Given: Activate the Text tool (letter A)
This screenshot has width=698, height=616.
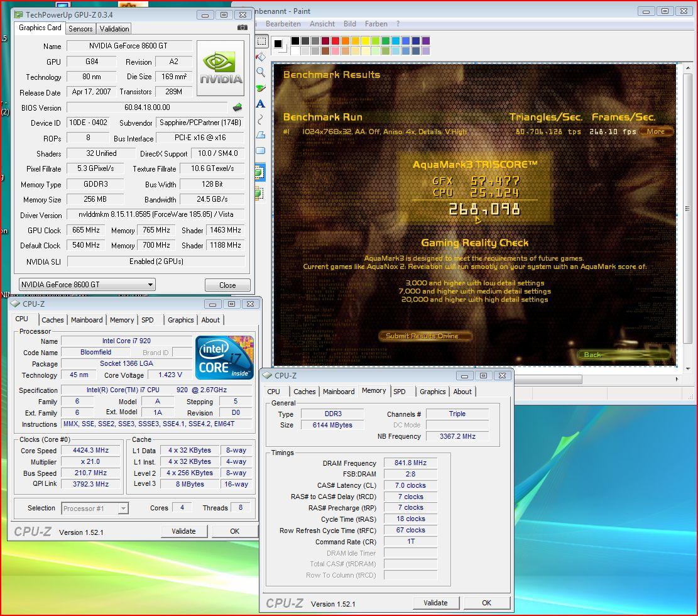Looking at the screenshot, I should (261, 104).
